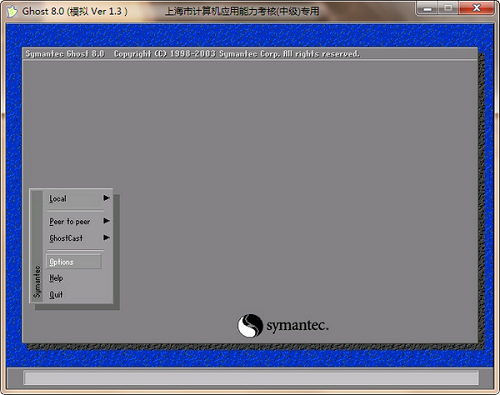Click the Symantec yin-yang logo icon
This screenshot has width=500, height=395.
pyautogui.click(x=250, y=325)
